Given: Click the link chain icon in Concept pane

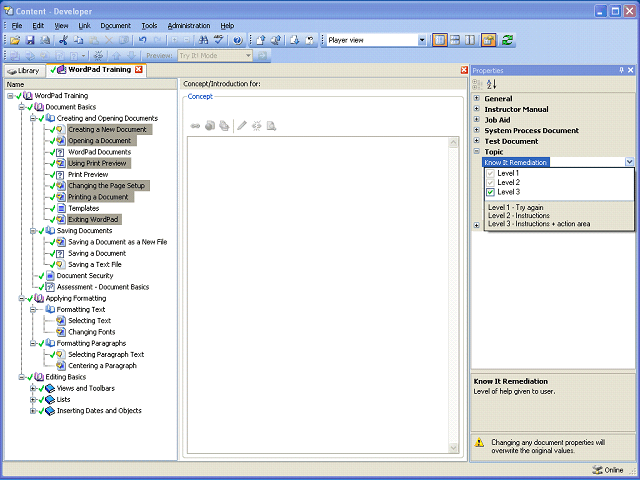Looking at the screenshot, I should click(x=195, y=126).
